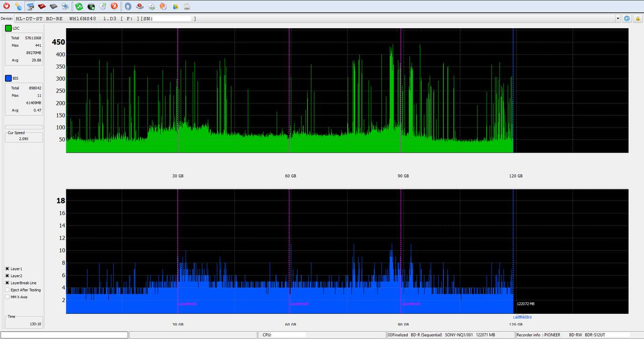Image resolution: width=644 pixels, height=339 pixels.
Task: Click the BDR-S12UT recorder model text
Action: point(595,335)
